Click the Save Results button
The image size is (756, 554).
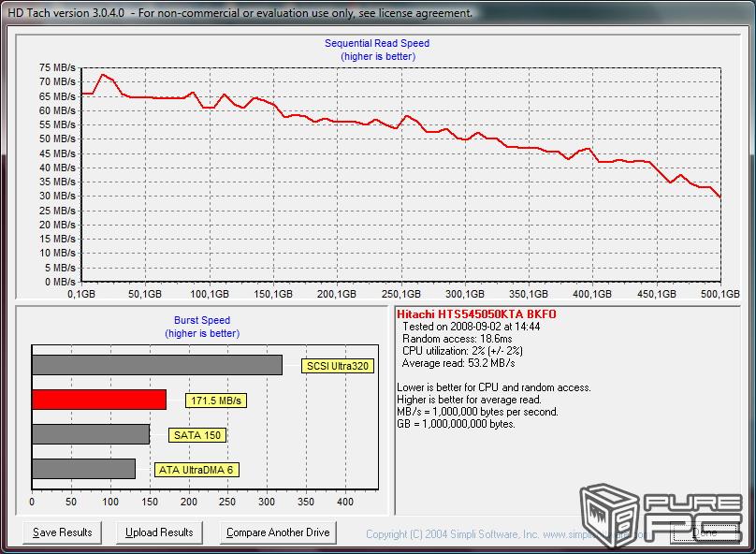(62, 532)
